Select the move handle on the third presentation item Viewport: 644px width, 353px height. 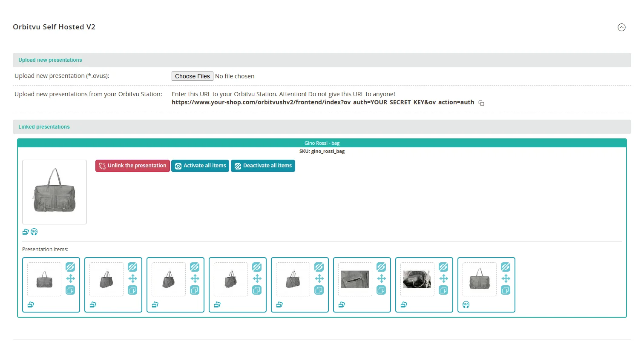pyautogui.click(x=195, y=278)
